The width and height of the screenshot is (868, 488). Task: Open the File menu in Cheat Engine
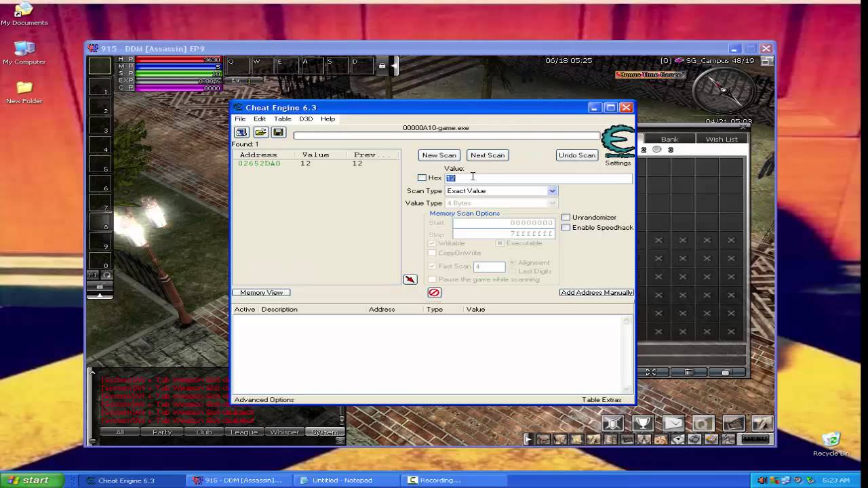[240, 119]
